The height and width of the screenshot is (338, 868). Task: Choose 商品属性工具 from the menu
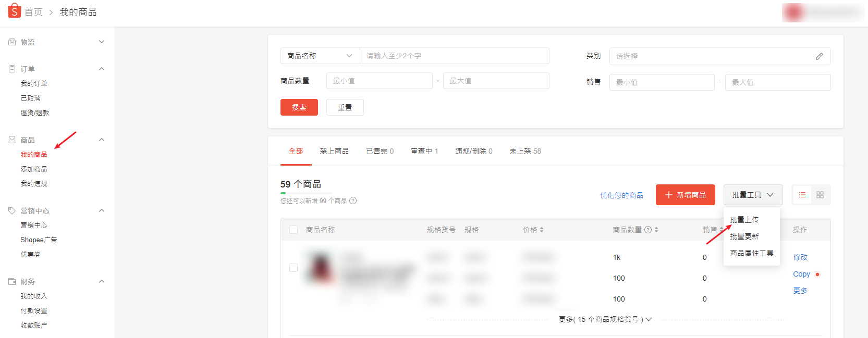[x=752, y=253]
